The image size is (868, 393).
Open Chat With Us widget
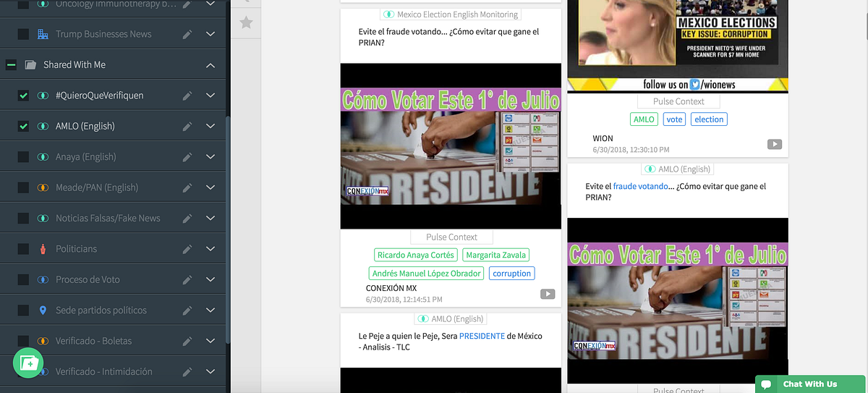pos(812,384)
